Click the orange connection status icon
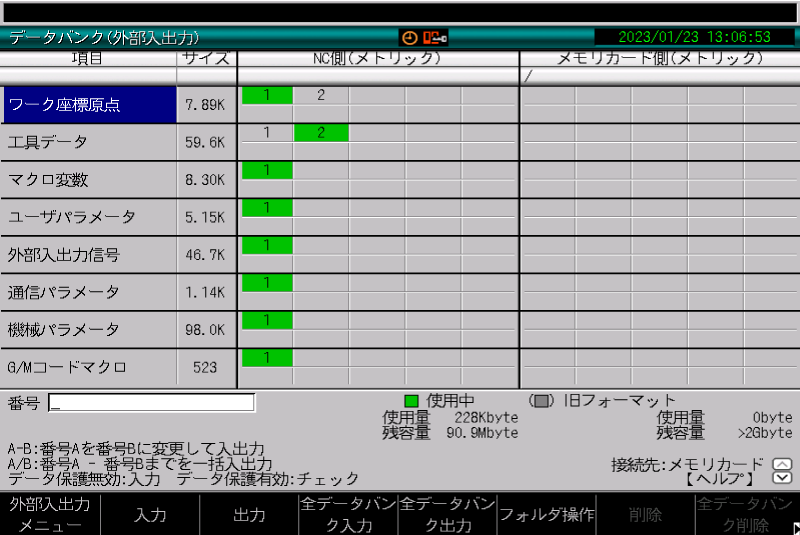This screenshot has height=535, width=800. (435, 38)
